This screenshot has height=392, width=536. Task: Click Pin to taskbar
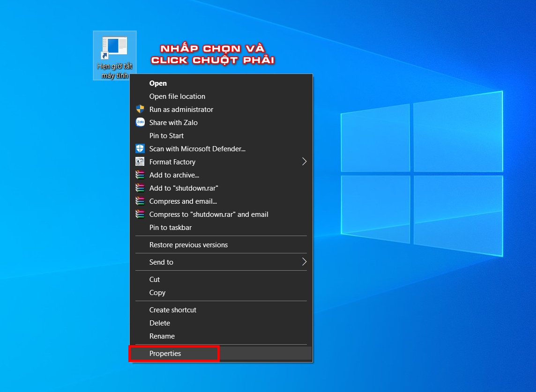221,227
